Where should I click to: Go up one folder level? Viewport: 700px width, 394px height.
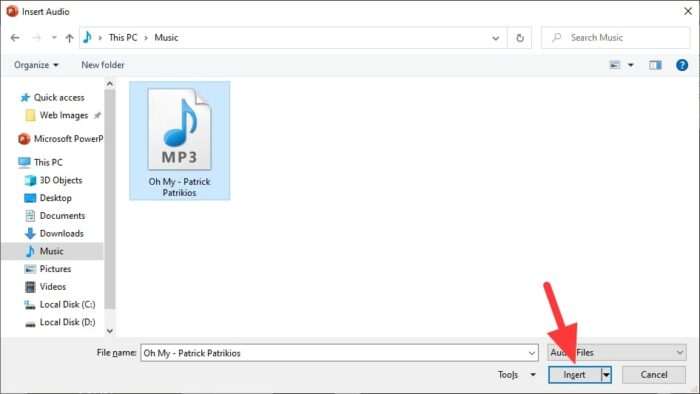point(69,38)
